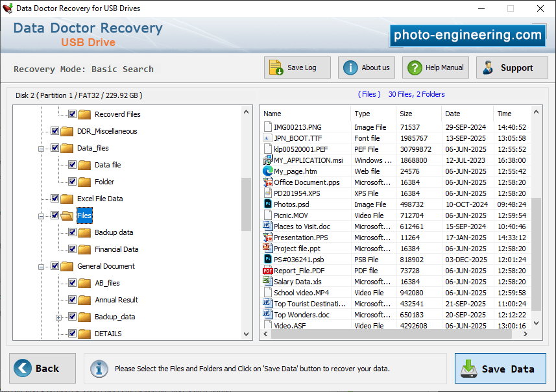Click the Report_File.PDF file icon

click(x=268, y=271)
